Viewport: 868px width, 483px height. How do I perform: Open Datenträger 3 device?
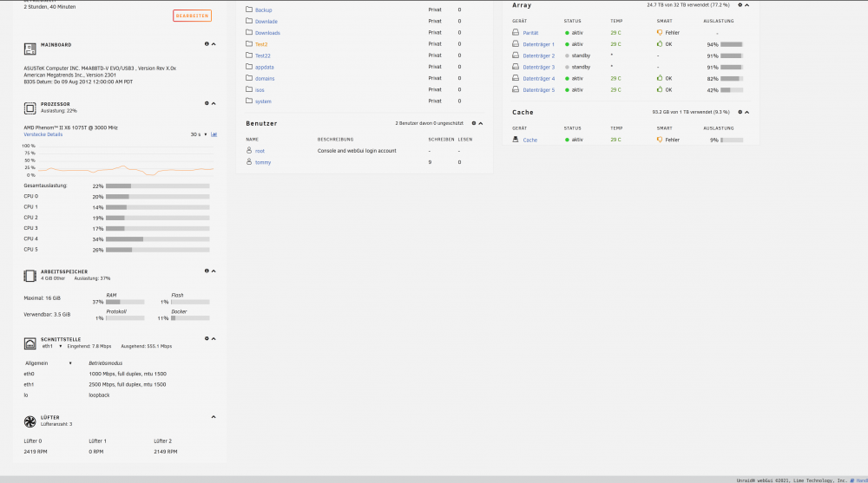pos(539,68)
